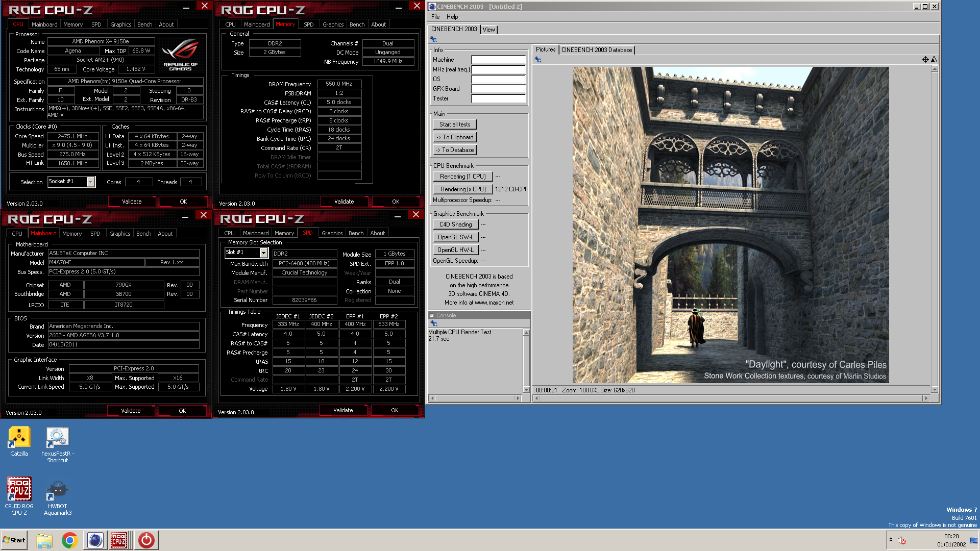980x551 pixels.
Task: Click the pin icon under CINEBENCH 2003 tab
Action: [x=433, y=39]
